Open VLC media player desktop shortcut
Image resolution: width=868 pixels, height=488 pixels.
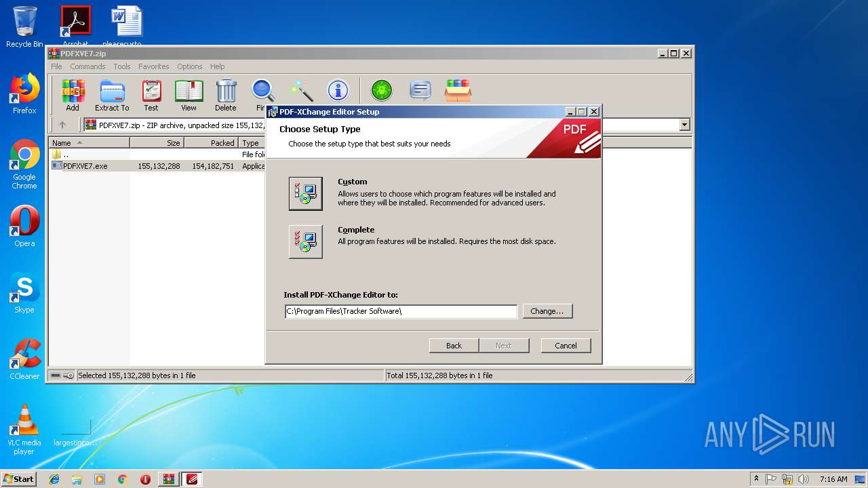[24, 430]
